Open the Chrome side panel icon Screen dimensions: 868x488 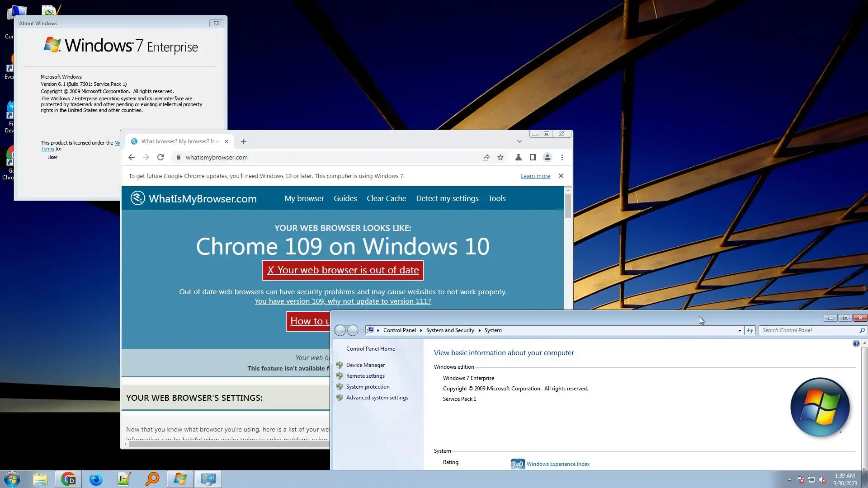[x=533, y=157]
